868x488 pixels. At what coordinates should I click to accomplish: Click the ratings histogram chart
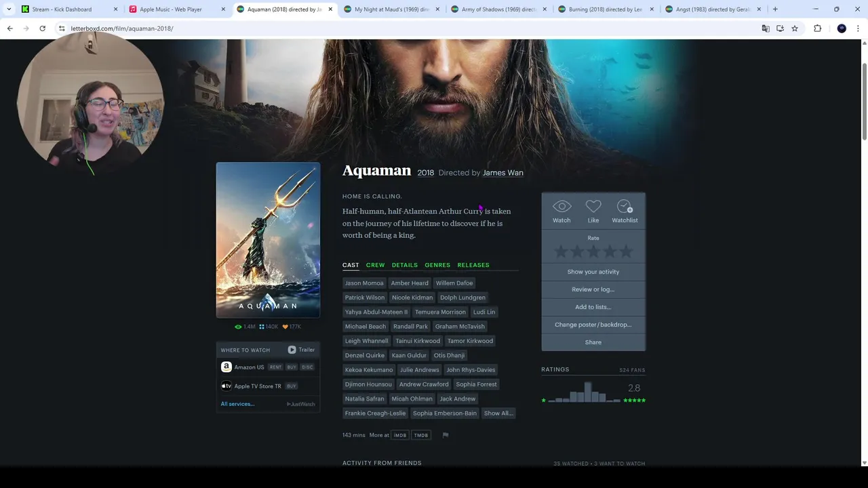(x=585, y=392)
